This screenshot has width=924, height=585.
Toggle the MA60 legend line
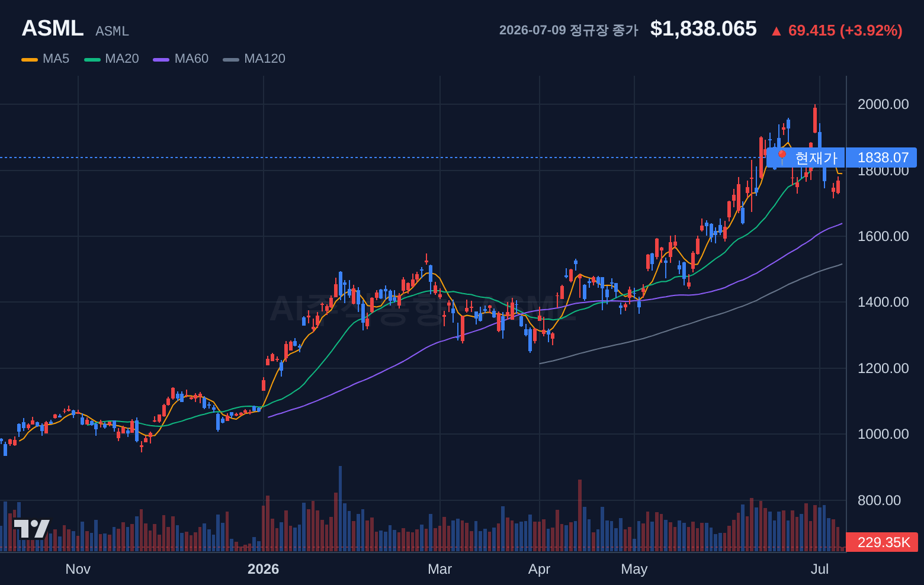(181, 59)
